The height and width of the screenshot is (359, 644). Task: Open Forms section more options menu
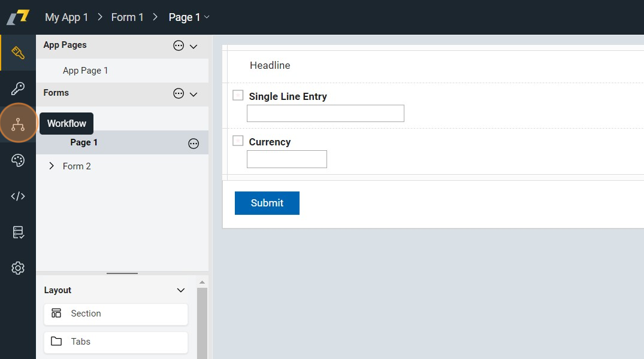tap(179, 93)
